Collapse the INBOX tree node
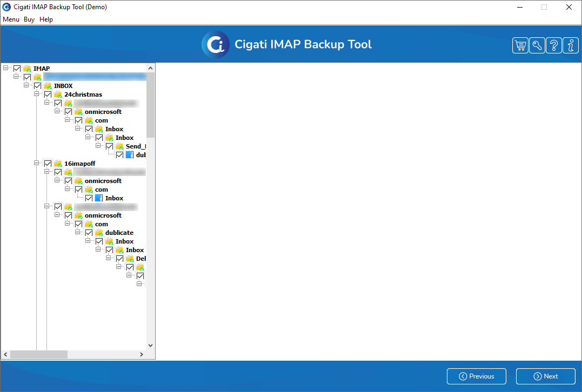Screen dimensions: 582x392 (26, 85)
